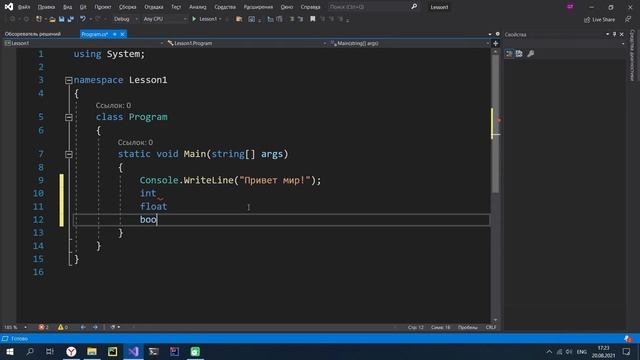Image resolution: width=640 pixels, height=360 pixels.
Task: Click the New Project toolbar icon
Action: click(x=39, y=19)
